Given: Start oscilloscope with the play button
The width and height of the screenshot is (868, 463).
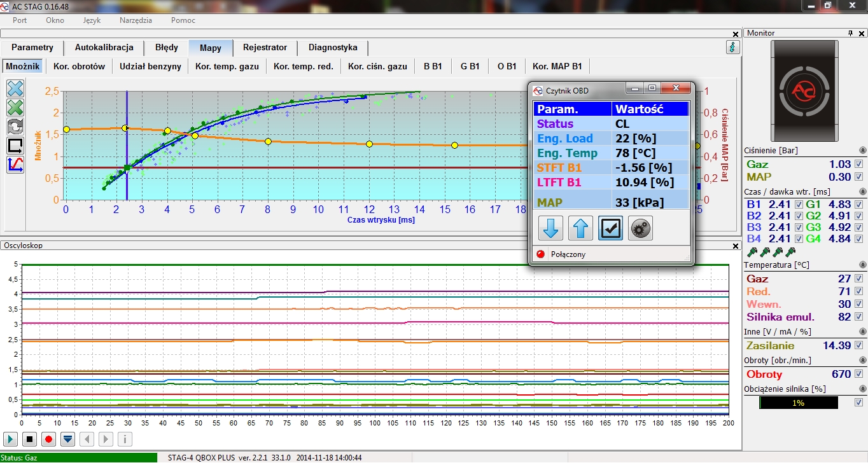Looking at the screenshot, I should (11, 439).
